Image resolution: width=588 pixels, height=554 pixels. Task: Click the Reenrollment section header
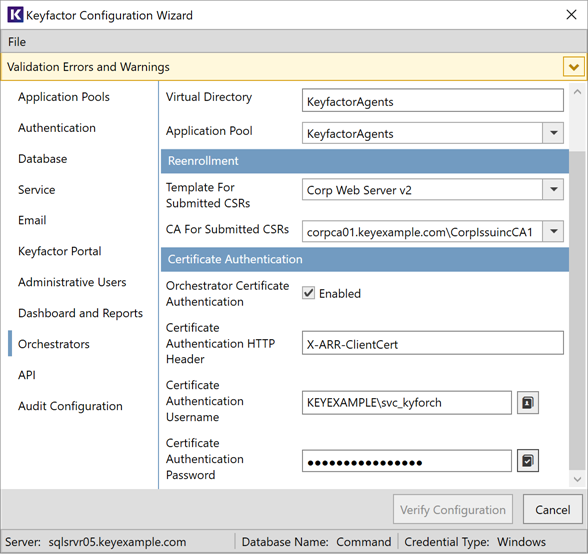365,161
